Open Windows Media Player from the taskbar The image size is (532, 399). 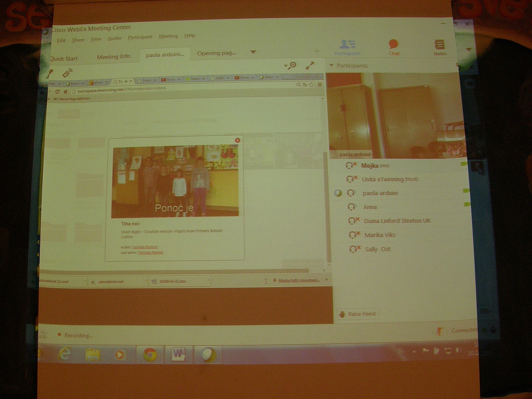119,355
